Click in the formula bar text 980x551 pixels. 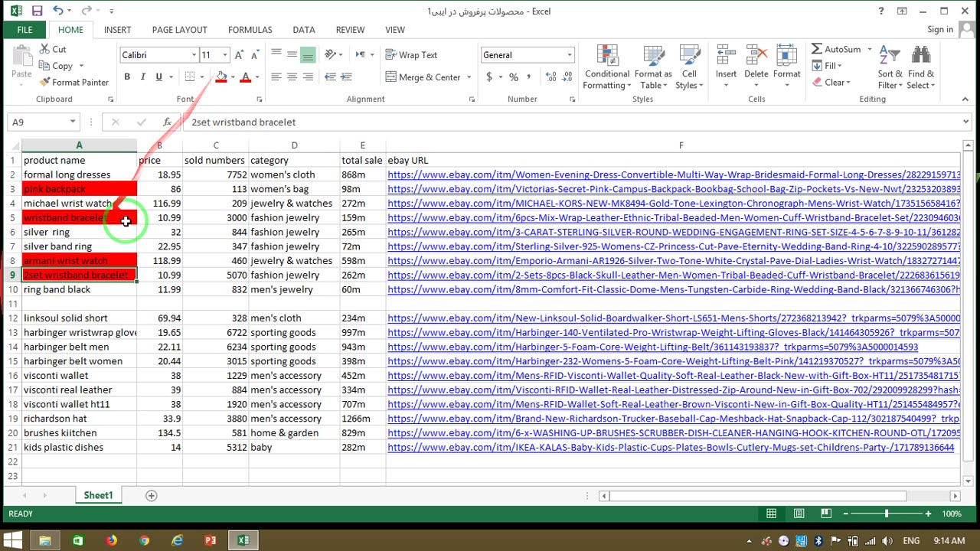click(x=243, y=122)
